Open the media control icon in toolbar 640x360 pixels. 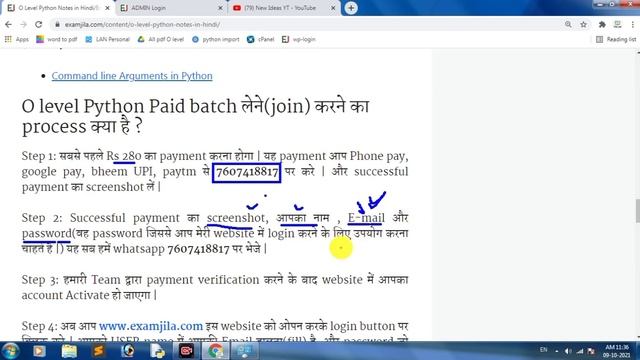point(618,24)
